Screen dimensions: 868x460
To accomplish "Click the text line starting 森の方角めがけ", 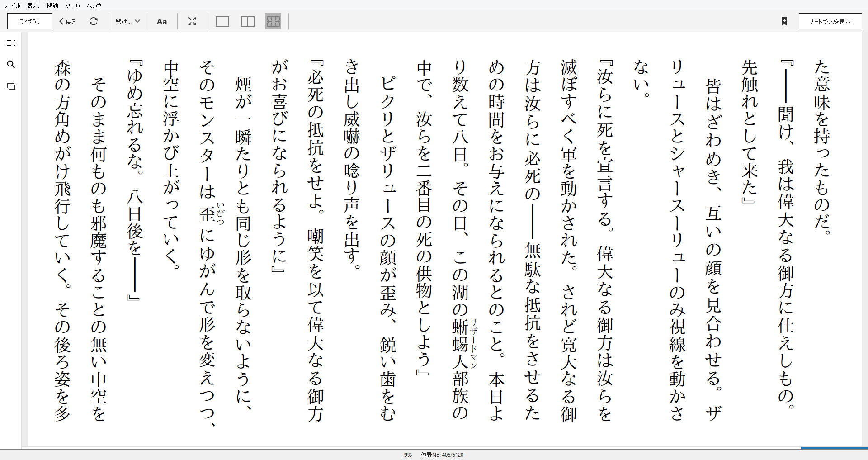I will (x=62, y=240).
